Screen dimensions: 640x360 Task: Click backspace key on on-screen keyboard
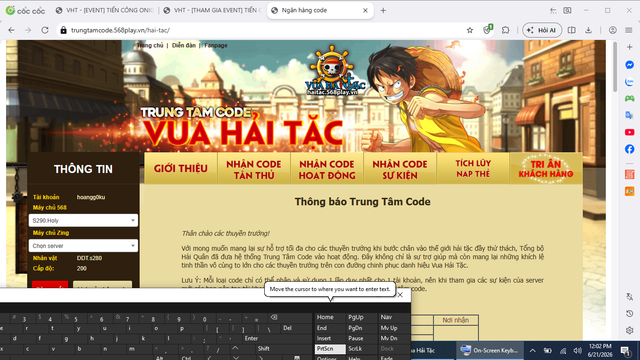pyautogui.click(x=274, y=317)
